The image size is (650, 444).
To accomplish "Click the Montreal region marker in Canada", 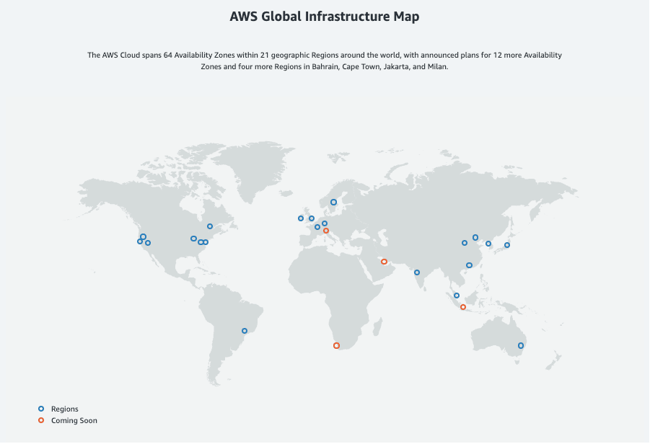I will coord(210,226).
